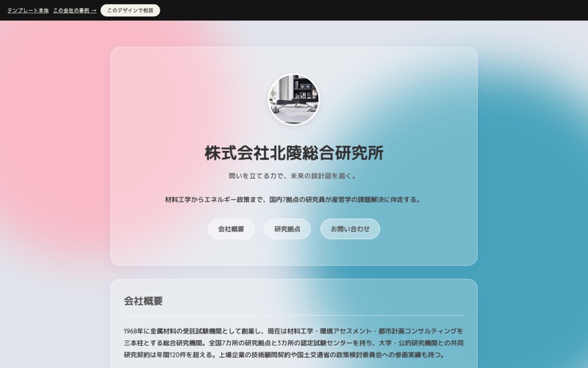Open the テンプレート本体 link
588x368 pixels.
tap(28, 10)
